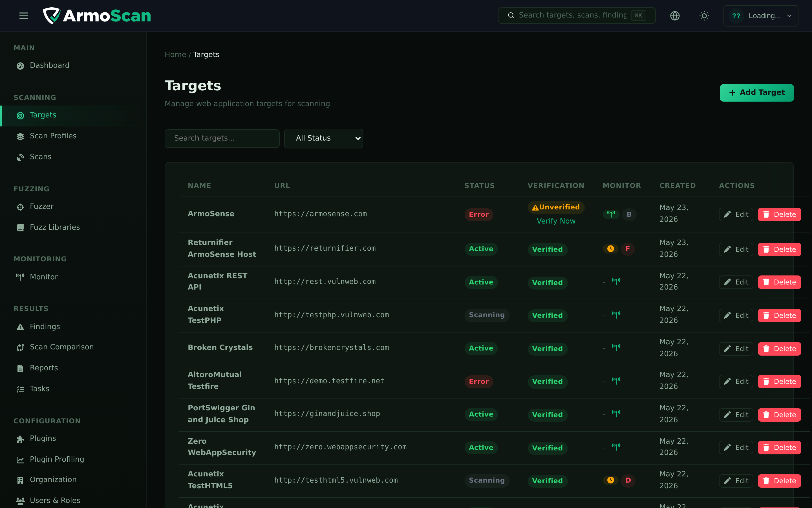This screenshot has width=812, height=508.
Task: Click the Scan Comparison icon
Action: point(20,347)
